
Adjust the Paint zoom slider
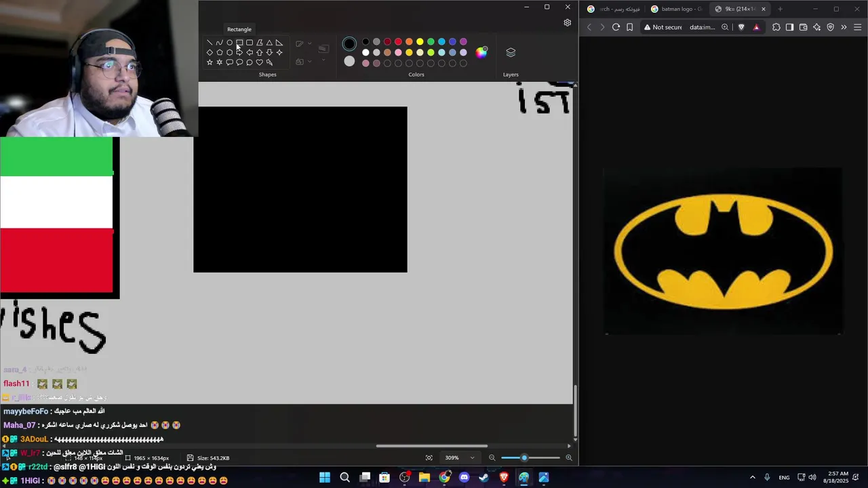coord(524,458)
